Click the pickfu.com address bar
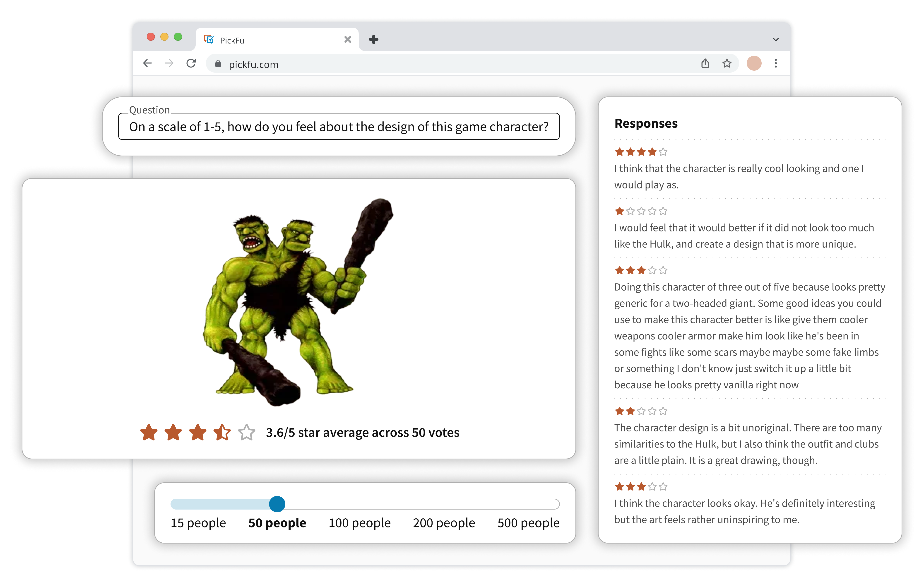Image resolution: width=924 pixels, height=587 pixels. (422, 64)
